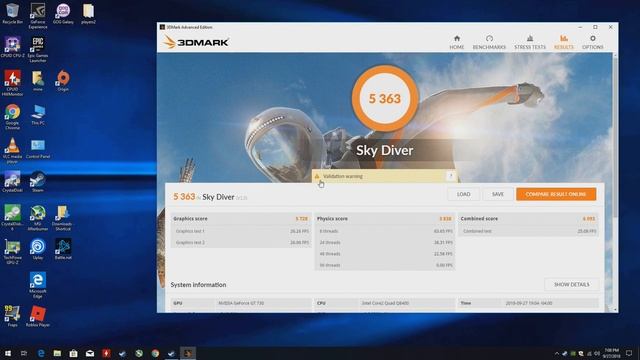Click the SHOW DETAILS button
Image resolution: width=640 pixels, height=360 pixels.
click(571, 284)
